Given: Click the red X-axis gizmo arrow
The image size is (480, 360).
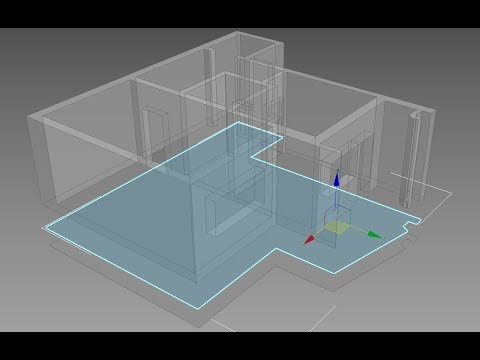Looking at the screenshot, I should click(309, 240).
